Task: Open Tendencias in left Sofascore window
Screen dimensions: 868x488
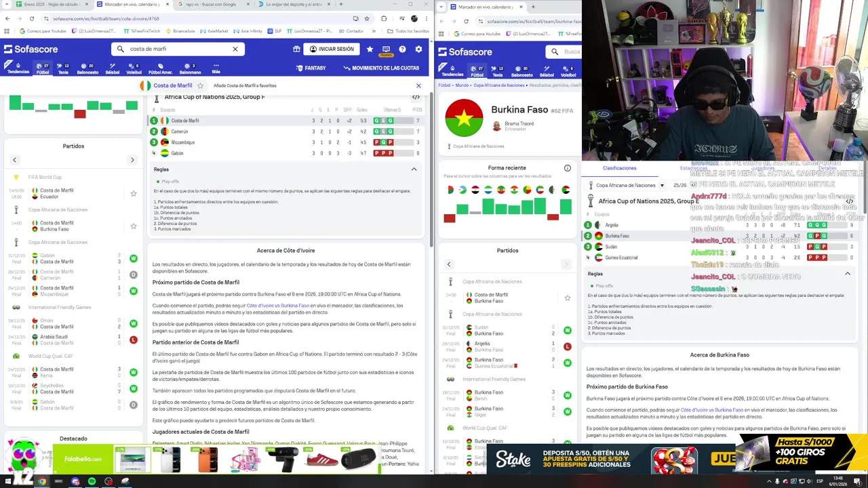Action: click(18, 68)
